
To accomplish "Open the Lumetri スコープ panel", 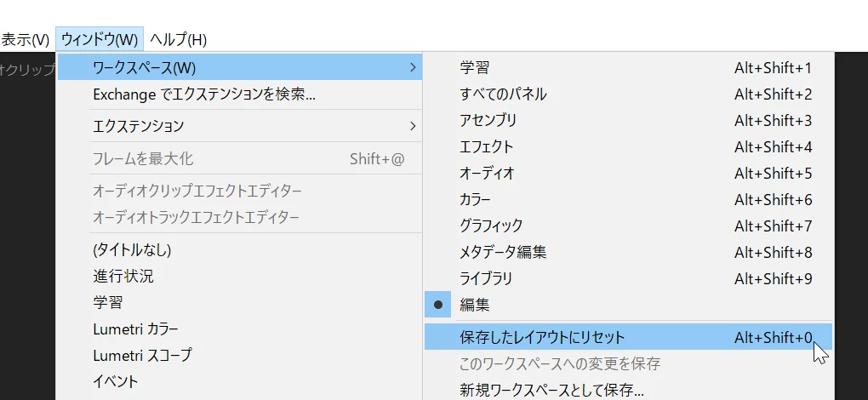I will click(x=240, y=355).
